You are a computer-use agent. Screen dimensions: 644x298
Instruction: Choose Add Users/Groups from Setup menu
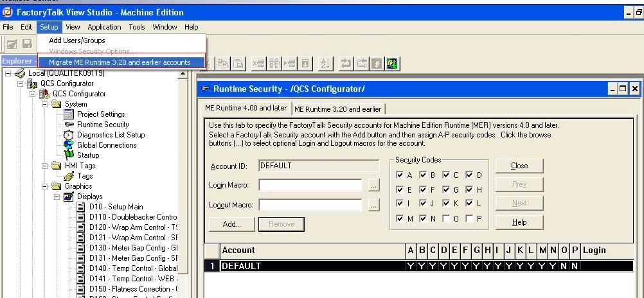coord(76,40)
